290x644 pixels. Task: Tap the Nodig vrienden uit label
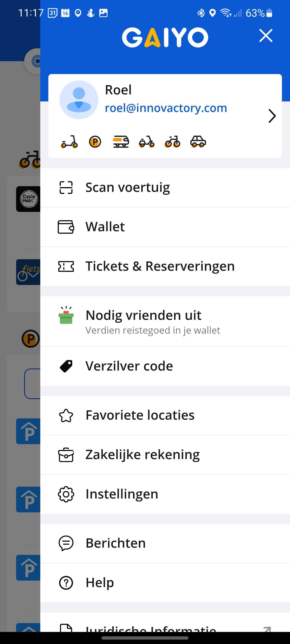[x=143, y=315]
